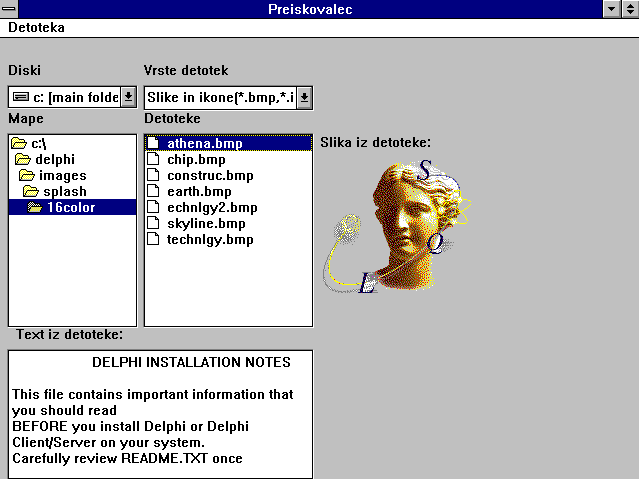
Task: Click the Athena statue image preview
Action: pos(397,226)
